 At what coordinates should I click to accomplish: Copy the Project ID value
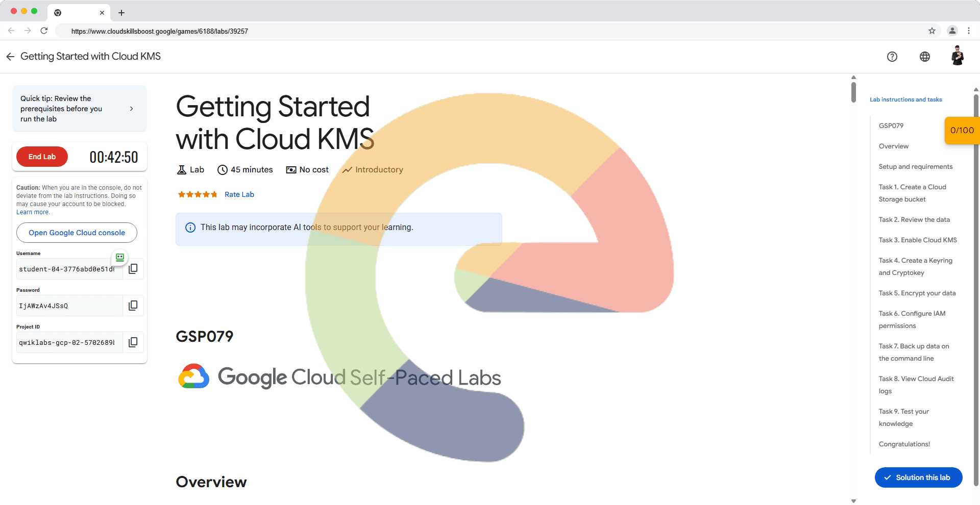(133, 342)
